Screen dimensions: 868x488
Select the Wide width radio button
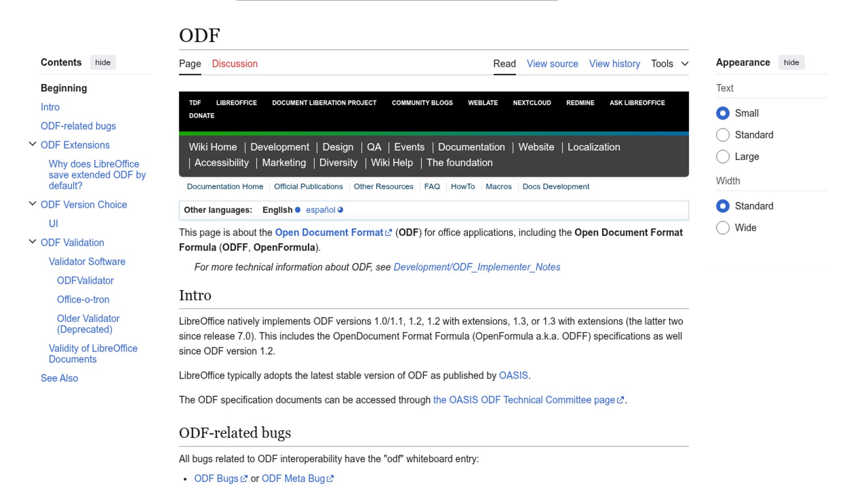tap(722, 228)
